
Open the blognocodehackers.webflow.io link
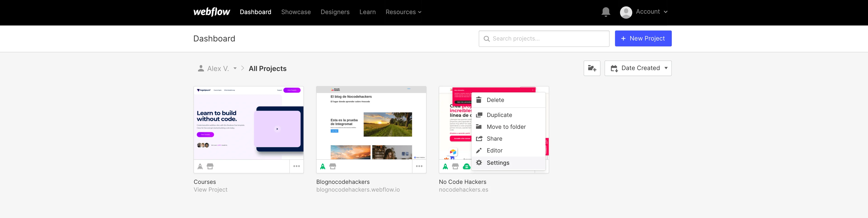(358, 190)
